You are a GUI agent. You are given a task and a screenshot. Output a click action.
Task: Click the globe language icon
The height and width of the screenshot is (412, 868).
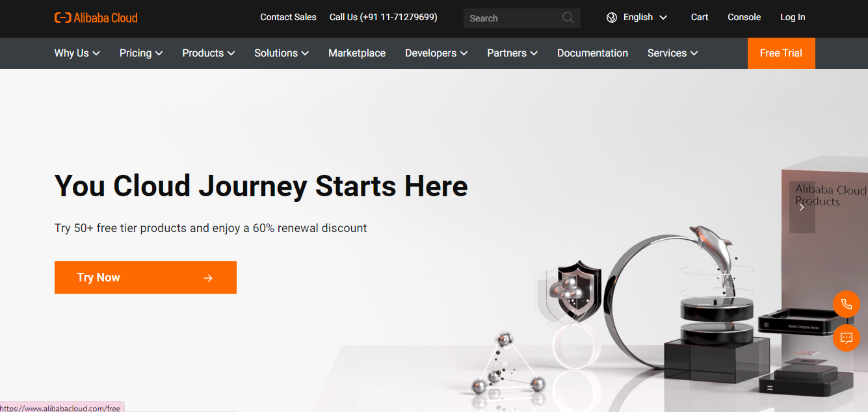tap(612, 18)
